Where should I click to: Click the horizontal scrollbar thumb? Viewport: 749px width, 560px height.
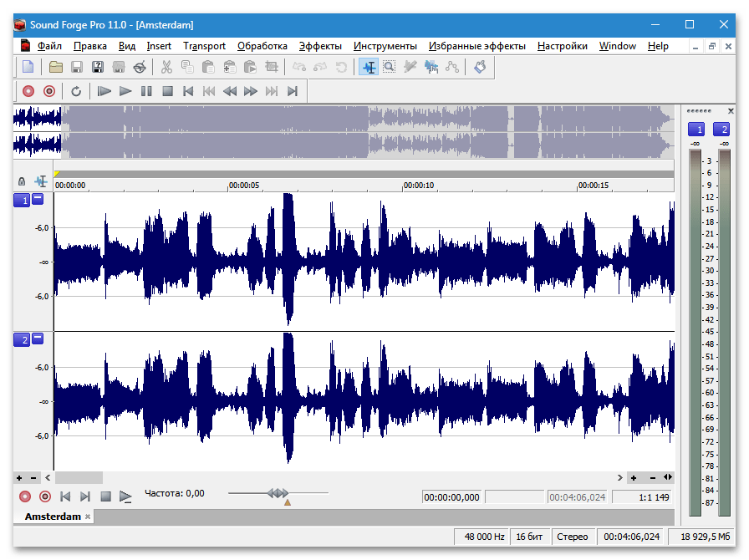point(79,478)
